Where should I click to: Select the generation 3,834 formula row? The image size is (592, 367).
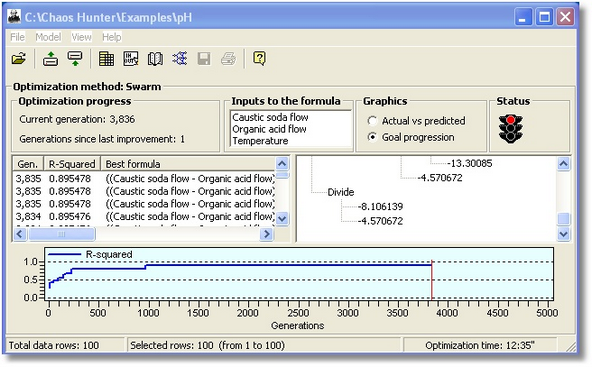(x=144, y=217)
